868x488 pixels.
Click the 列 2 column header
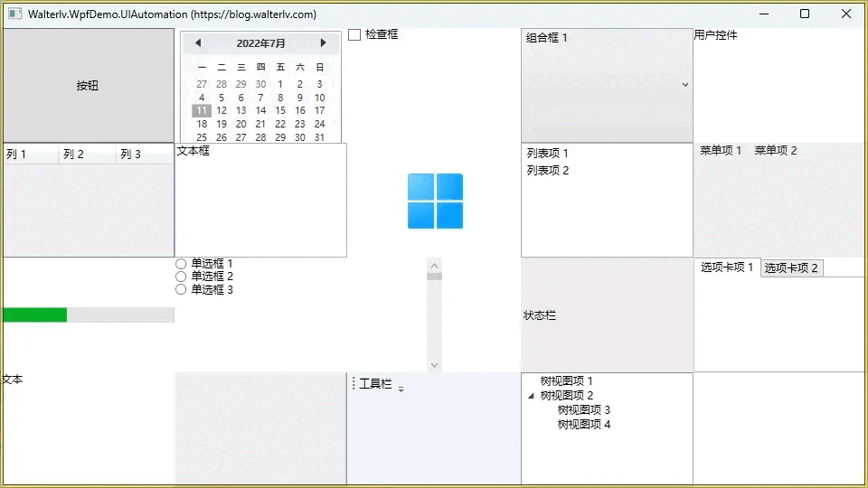click(73, 155)
